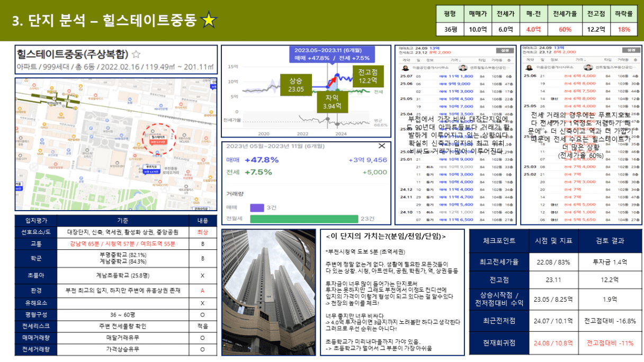Select the 2020 label on the chart axis
The height and width of the screenshot is (362, 644).
[263, 134]
